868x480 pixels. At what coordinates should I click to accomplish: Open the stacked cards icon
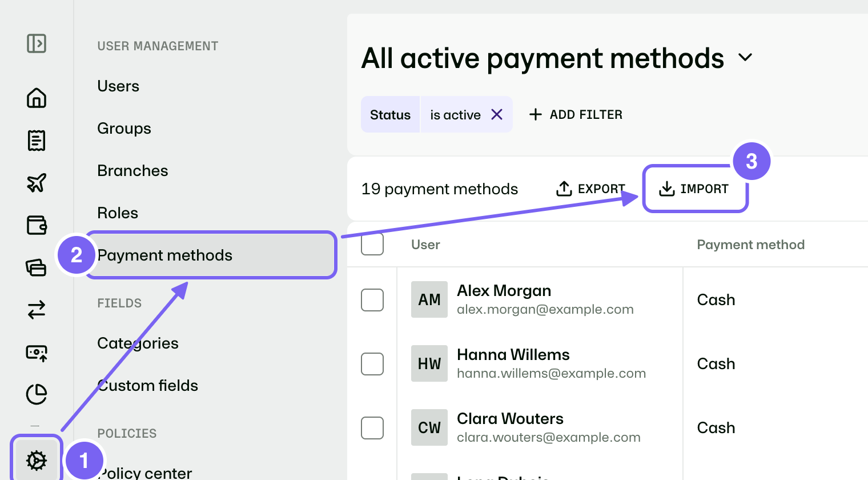point(37,267)
